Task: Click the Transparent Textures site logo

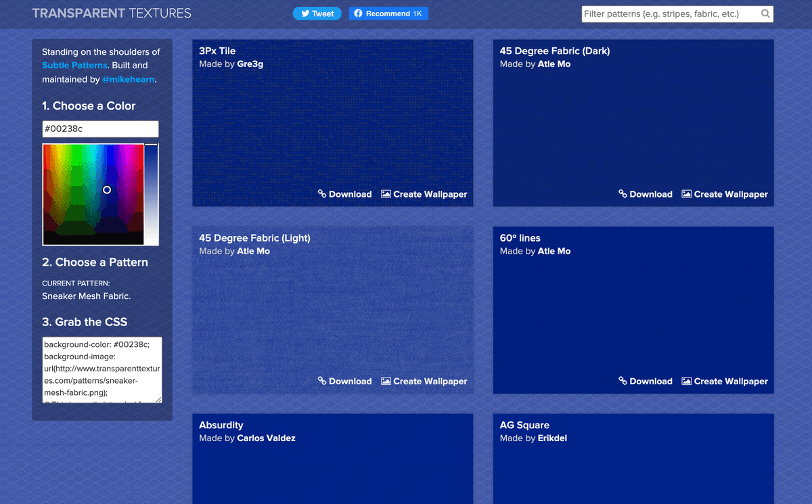Action: point(112,14)
